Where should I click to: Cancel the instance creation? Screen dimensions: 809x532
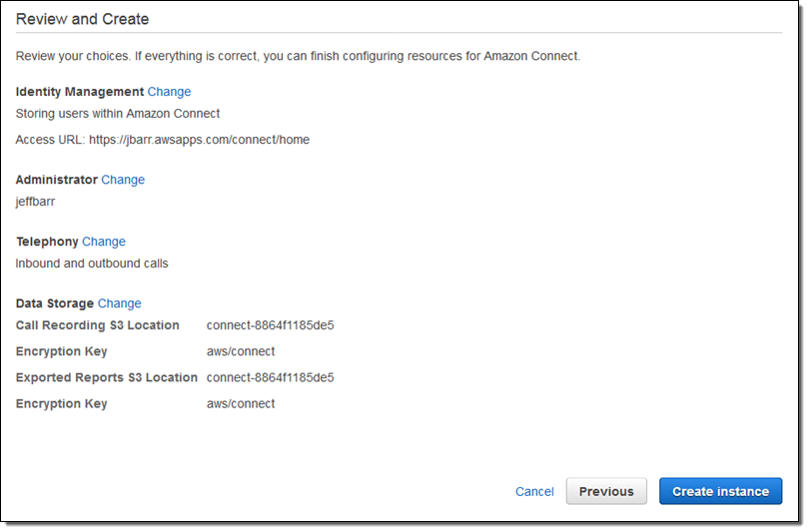pyautogui.click(x=534, y=492)
